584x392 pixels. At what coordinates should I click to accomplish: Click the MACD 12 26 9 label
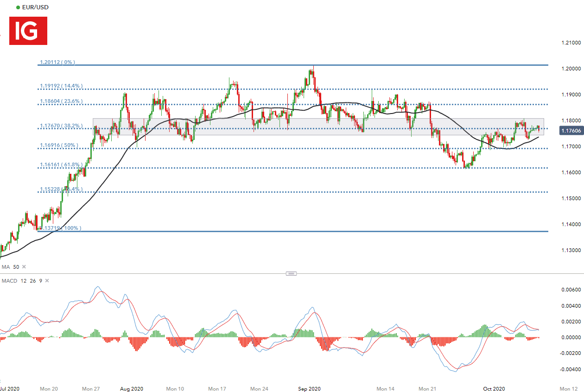pos(22,281)
